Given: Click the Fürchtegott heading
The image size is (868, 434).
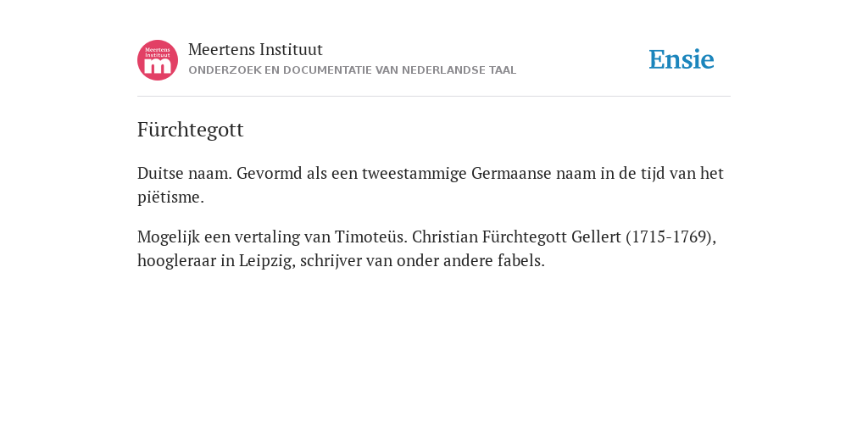Looking at the screenshot, I should click(191, 130).
